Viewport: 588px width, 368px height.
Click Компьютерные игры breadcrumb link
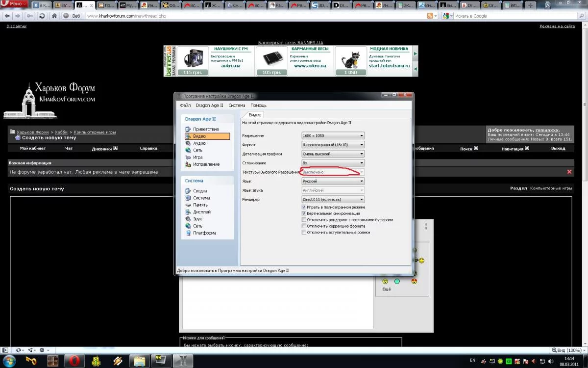pos(95,132)
